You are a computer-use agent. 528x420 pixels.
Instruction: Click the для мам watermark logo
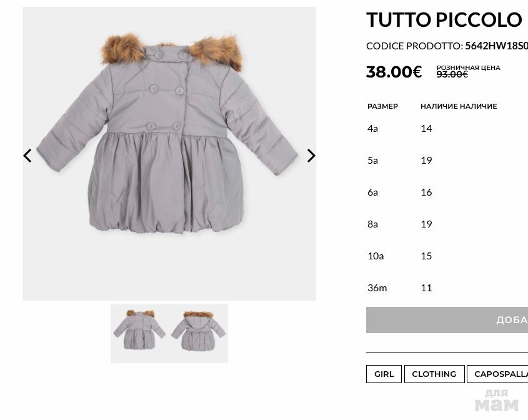(496, 400)
